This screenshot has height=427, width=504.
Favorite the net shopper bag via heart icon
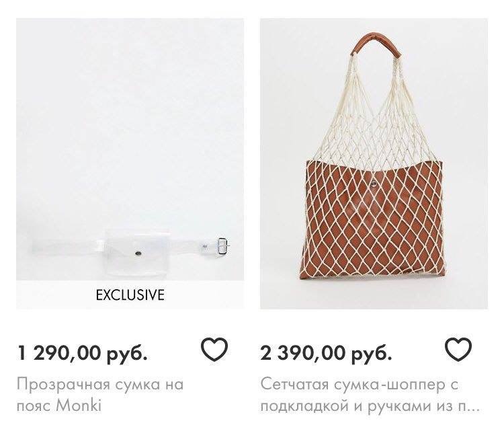coord(458,349)
